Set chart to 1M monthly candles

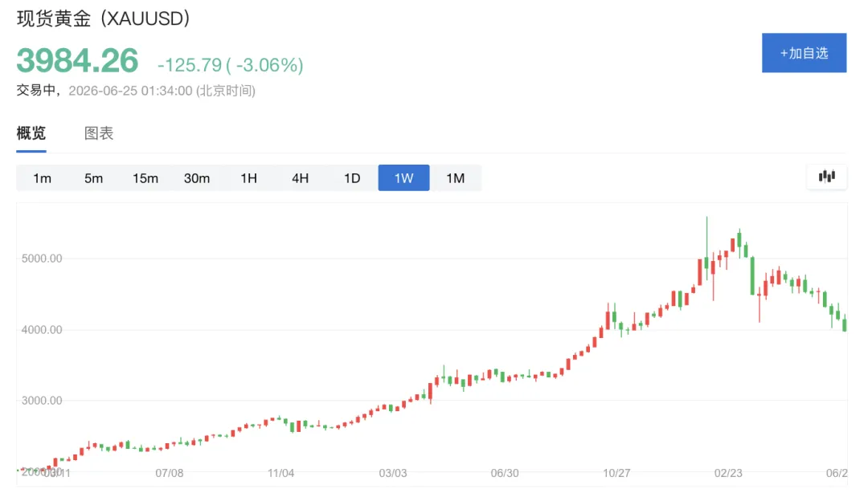[456, 178]
